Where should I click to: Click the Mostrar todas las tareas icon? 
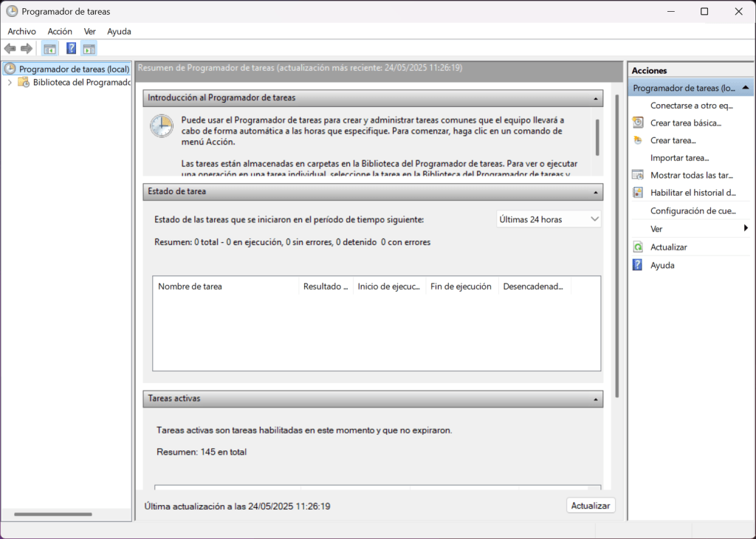[638, 175]
